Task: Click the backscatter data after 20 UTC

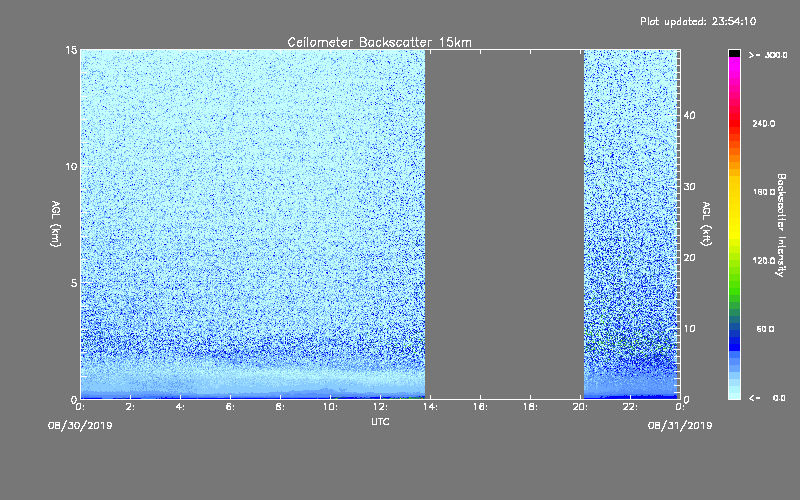Action: 632,224
